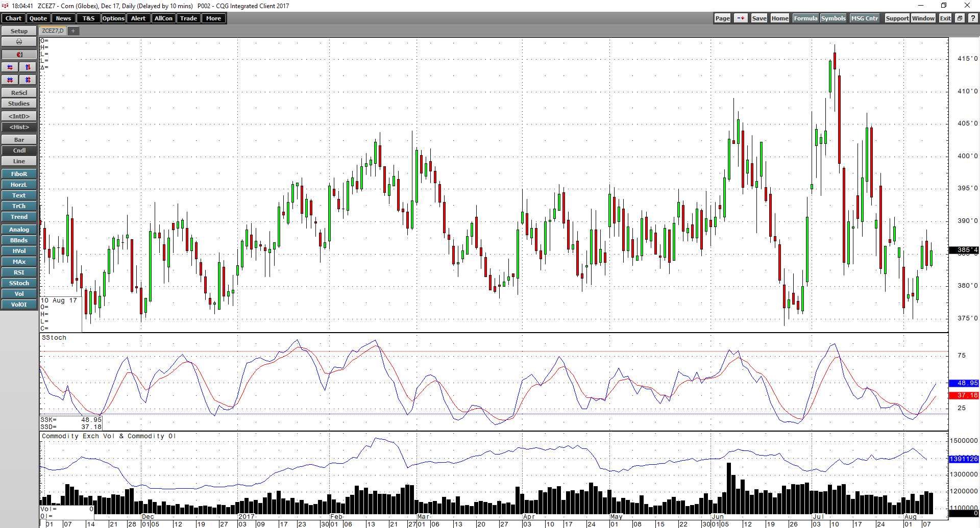This screenshot has width=980, height=528.
Task: Switch to Bar chart type
Action: (19, 140)
